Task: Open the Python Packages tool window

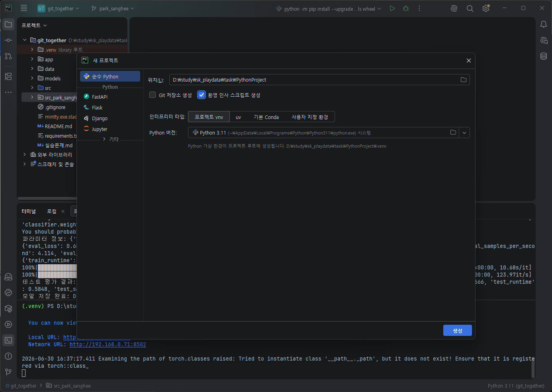Action: [8, 308]
